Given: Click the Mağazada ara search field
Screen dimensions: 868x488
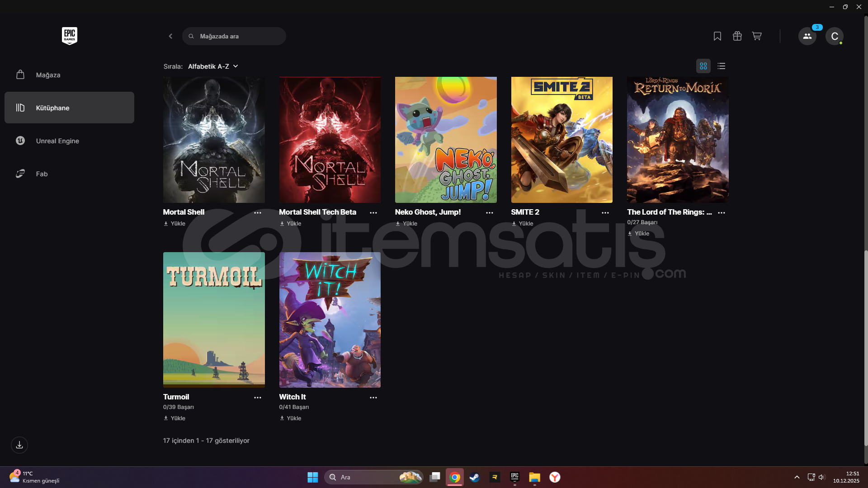Looking at the screenshot, I should point(240,36).
